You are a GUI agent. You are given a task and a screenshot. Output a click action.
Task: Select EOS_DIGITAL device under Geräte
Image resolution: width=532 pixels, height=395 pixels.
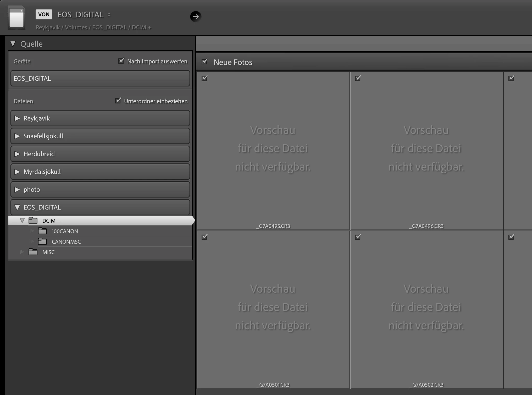pyautogui.click(x=100, y=78)
